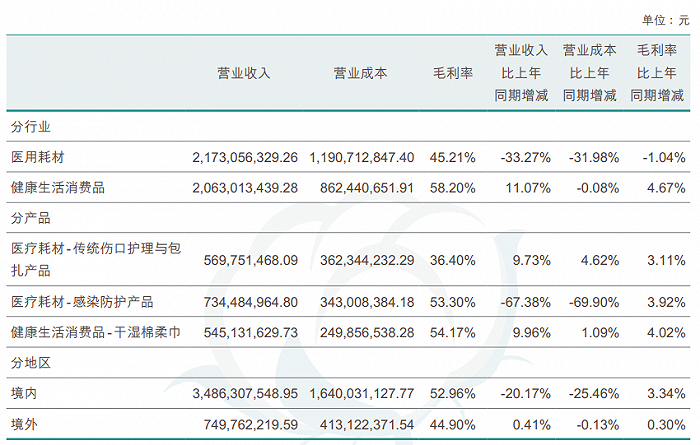The width and height of the screenshot is (700, 445).
Task: Click the 44.90% gross margin cell for 境外
Action: [452, 426]
